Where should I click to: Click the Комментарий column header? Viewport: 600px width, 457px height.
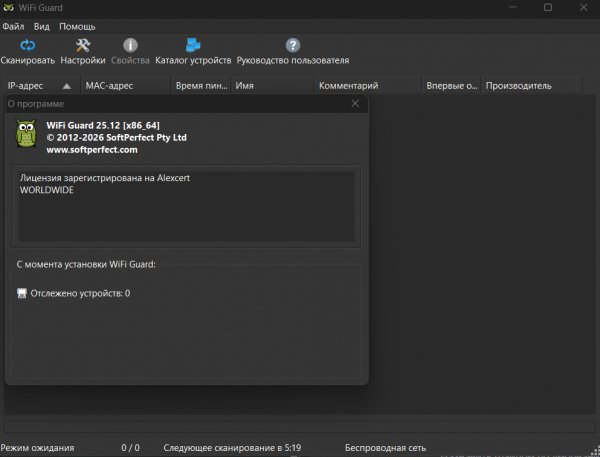(x=368, y=86)
